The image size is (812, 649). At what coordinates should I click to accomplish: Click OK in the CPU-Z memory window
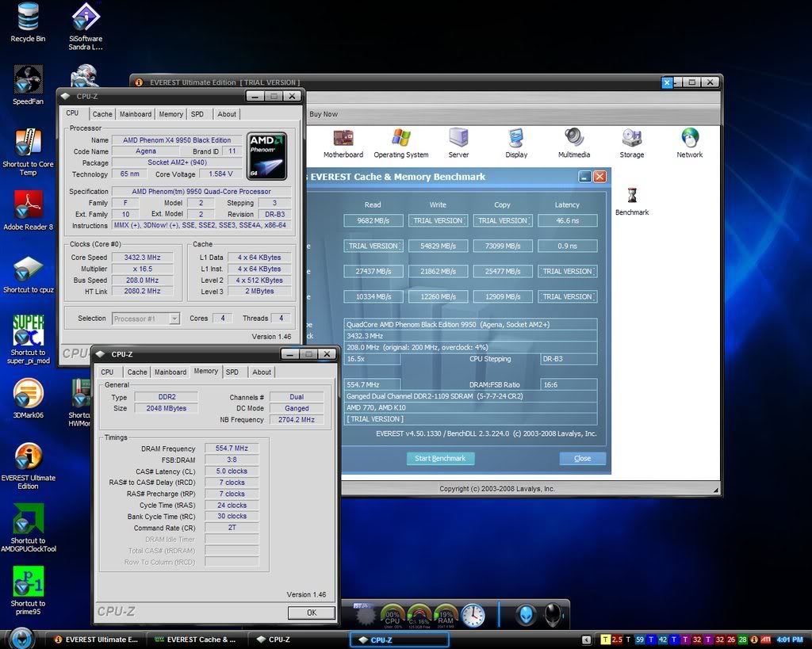[311, 613]
